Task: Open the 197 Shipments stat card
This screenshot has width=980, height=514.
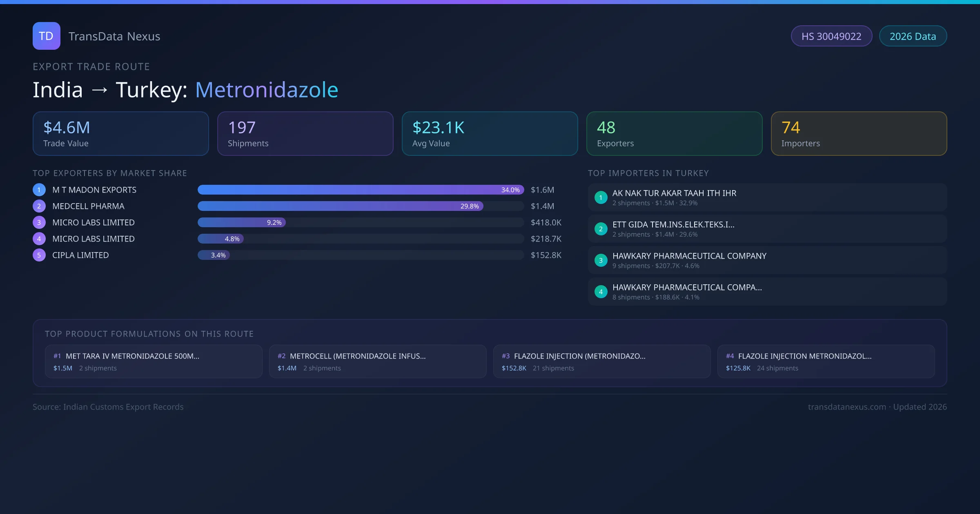Action: click(305, 134)
